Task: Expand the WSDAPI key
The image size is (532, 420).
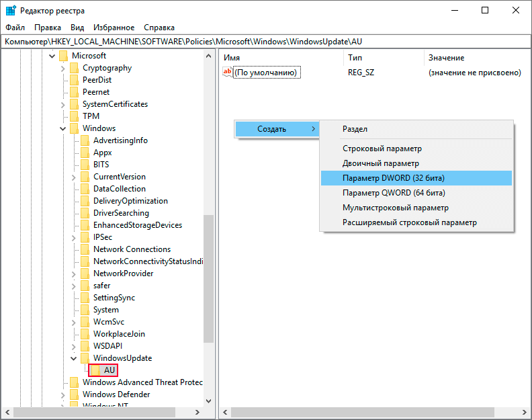Action: 74,347
